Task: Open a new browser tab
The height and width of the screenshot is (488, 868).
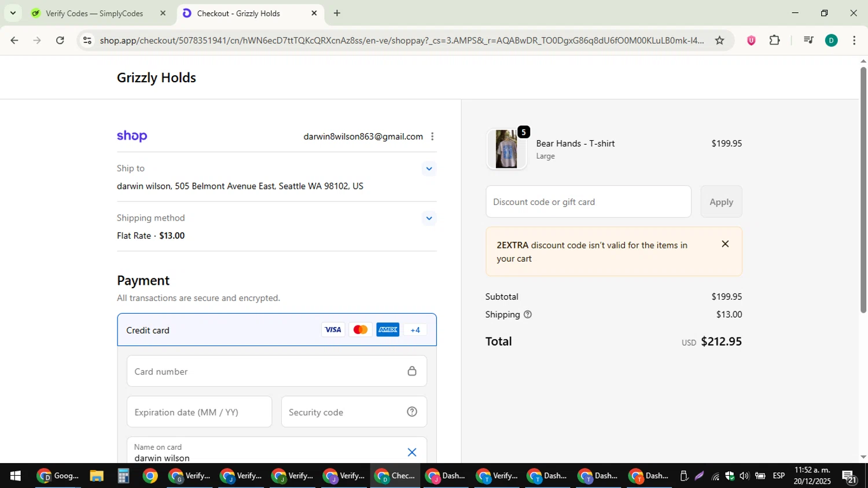Action: tap(337, 13)
